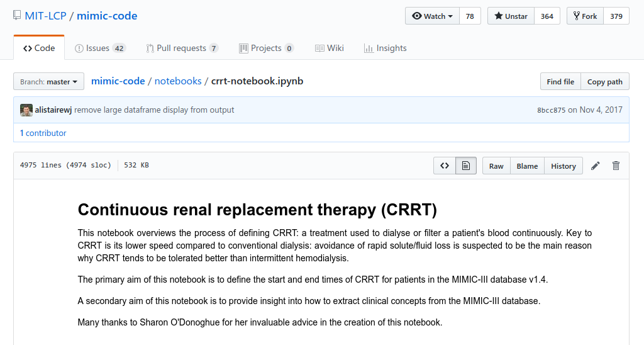Click the repository book icon

pyautogui.click(x=17, y=16)
